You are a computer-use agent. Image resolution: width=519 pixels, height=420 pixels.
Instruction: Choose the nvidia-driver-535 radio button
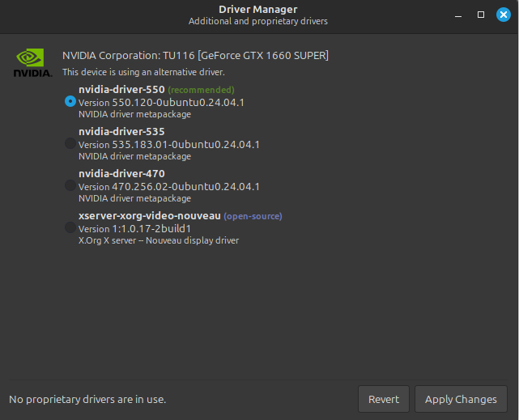70,143
